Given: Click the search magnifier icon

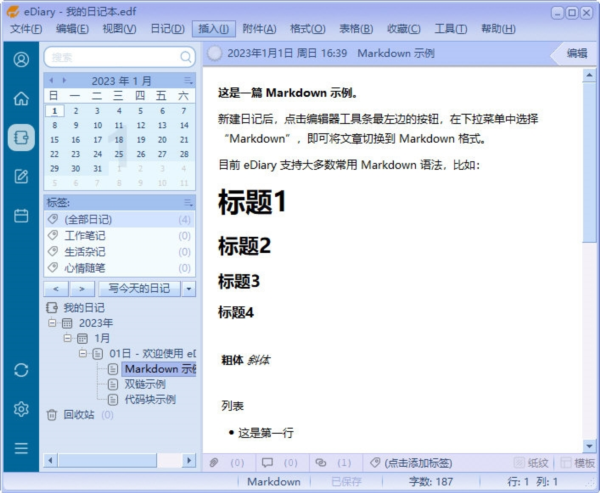Looking at the screenshot, I should [186, 57].
